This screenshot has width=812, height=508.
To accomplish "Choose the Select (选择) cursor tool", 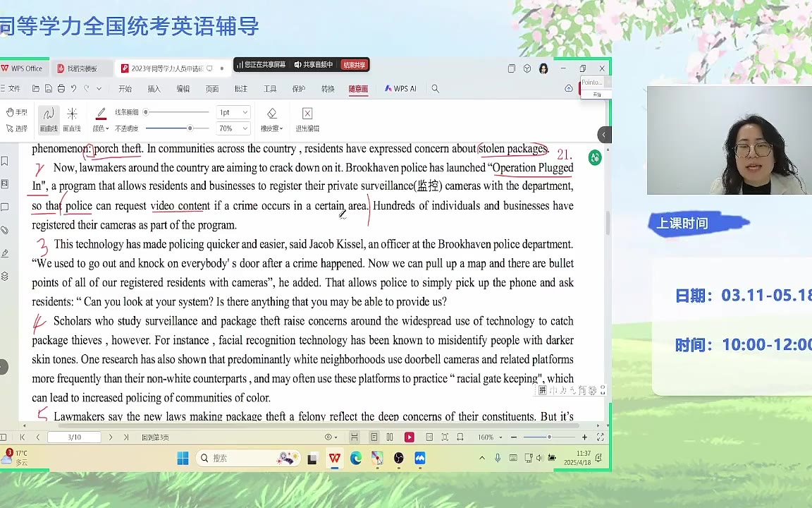I will (17, 128).
